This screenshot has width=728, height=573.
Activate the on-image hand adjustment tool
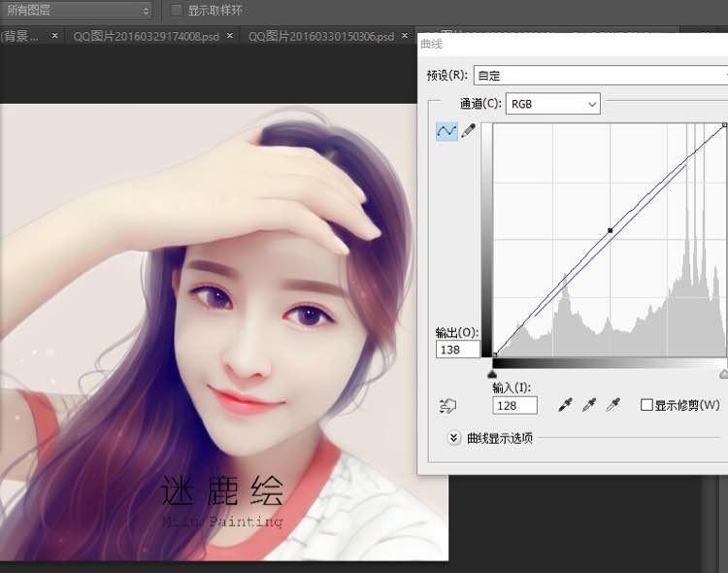(447, 406)
